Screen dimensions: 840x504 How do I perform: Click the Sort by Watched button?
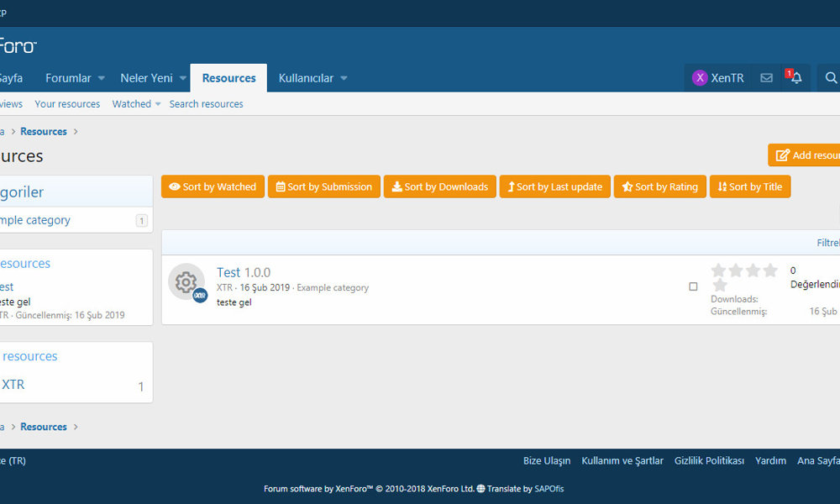(213, 186)
